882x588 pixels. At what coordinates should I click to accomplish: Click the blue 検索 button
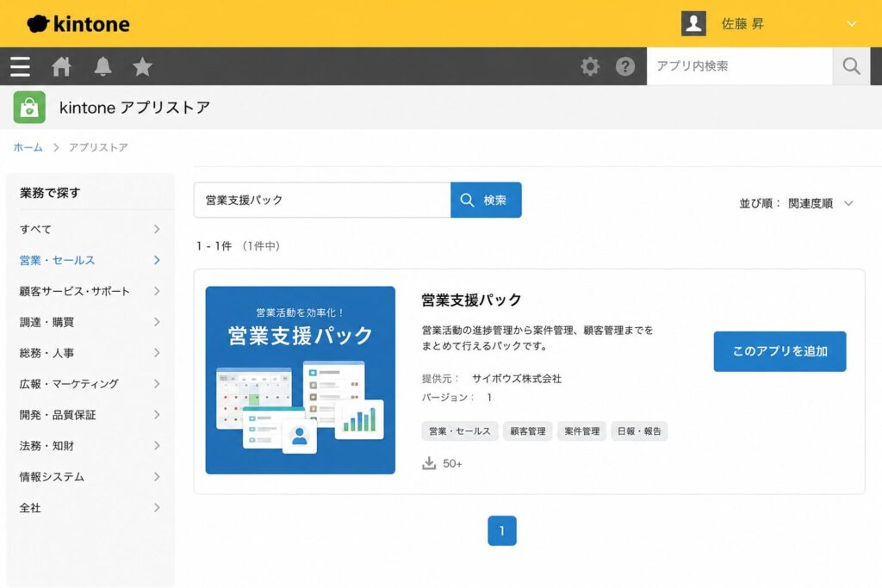(486, 200)
